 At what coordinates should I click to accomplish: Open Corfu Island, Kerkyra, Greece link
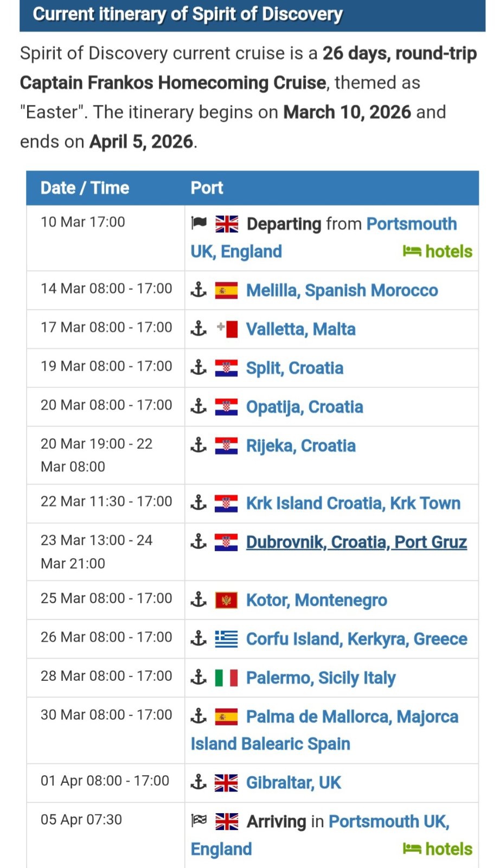coord(356,639)
